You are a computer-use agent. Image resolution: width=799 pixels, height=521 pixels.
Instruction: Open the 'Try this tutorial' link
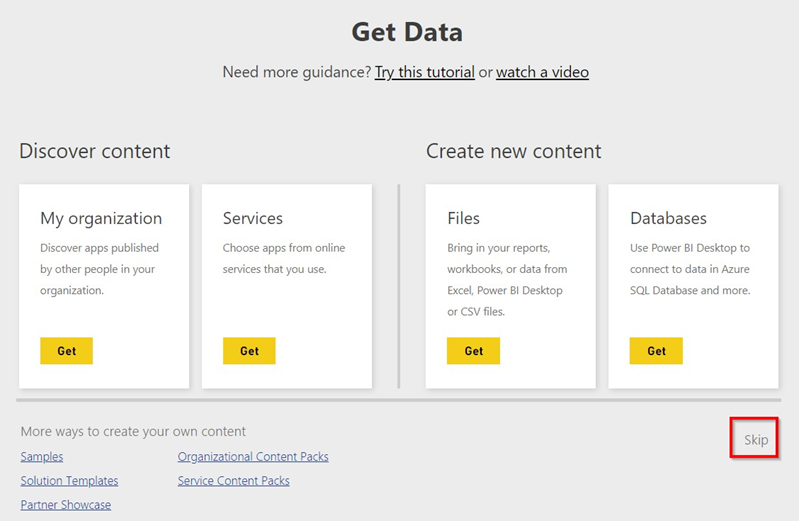coord(424,72)
